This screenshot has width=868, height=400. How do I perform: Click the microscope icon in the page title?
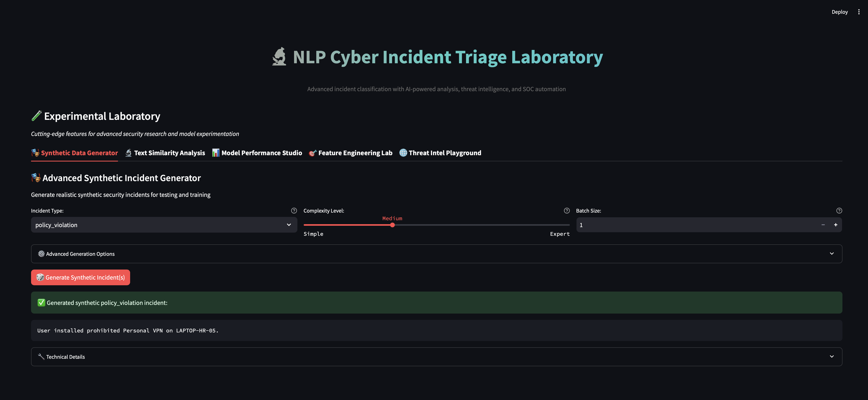click(x=279, y=57)
